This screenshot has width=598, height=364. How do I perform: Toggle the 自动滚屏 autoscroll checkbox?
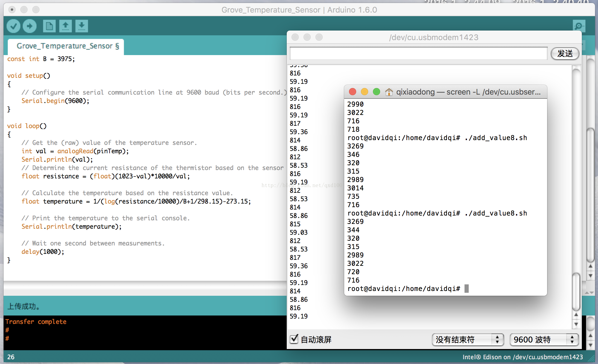tap(294, 339)
